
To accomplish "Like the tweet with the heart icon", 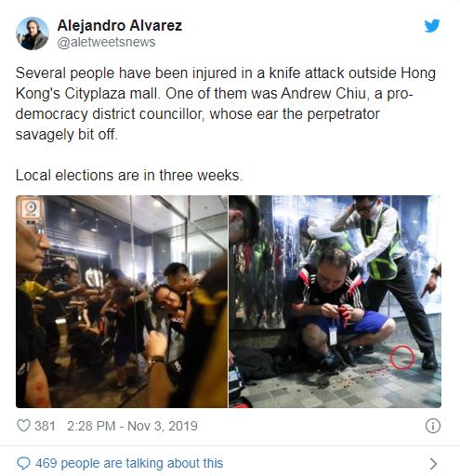I will [x=23, y=426].
